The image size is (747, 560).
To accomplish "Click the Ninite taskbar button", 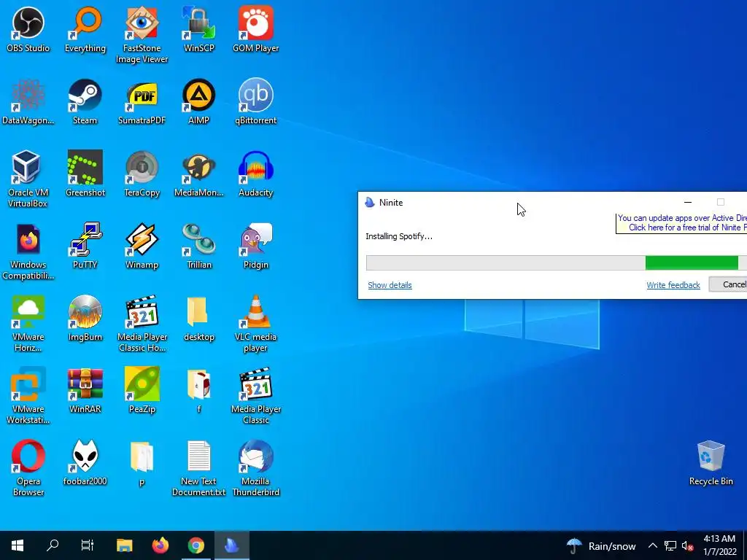I will (x=231, y=545).
